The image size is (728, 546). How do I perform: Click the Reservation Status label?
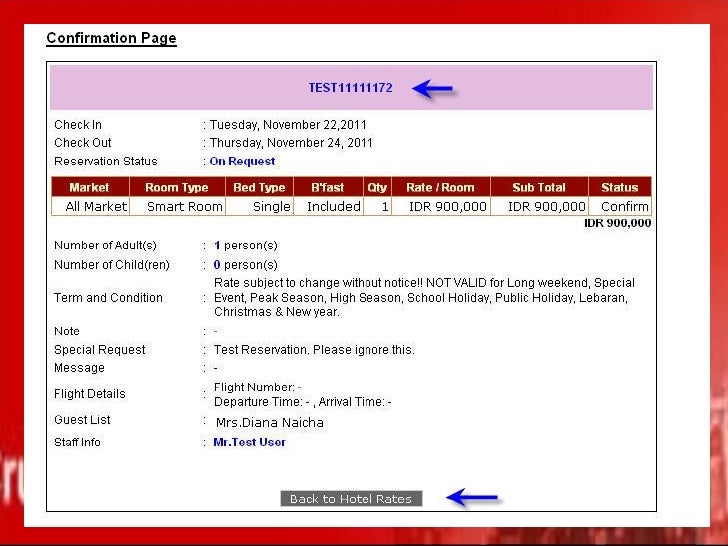coord(106,161)
